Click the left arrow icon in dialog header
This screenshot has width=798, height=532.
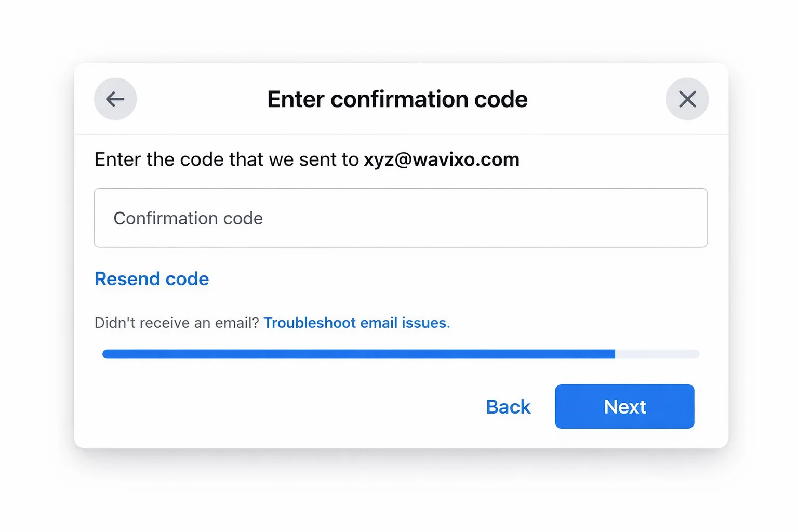(115, 99)
